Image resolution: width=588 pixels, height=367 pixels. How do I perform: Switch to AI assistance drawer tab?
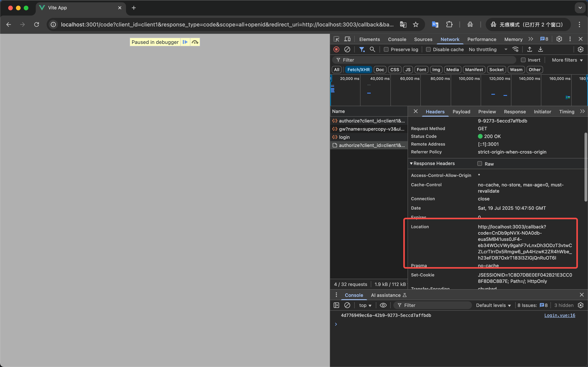(x=388, y=295)
